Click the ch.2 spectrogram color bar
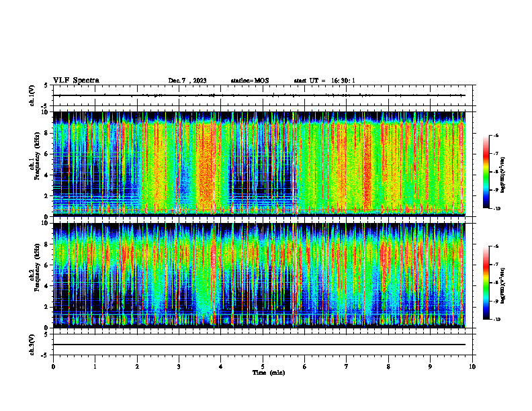The height and width of the screenshot is (411, 532). click(486, 283)
